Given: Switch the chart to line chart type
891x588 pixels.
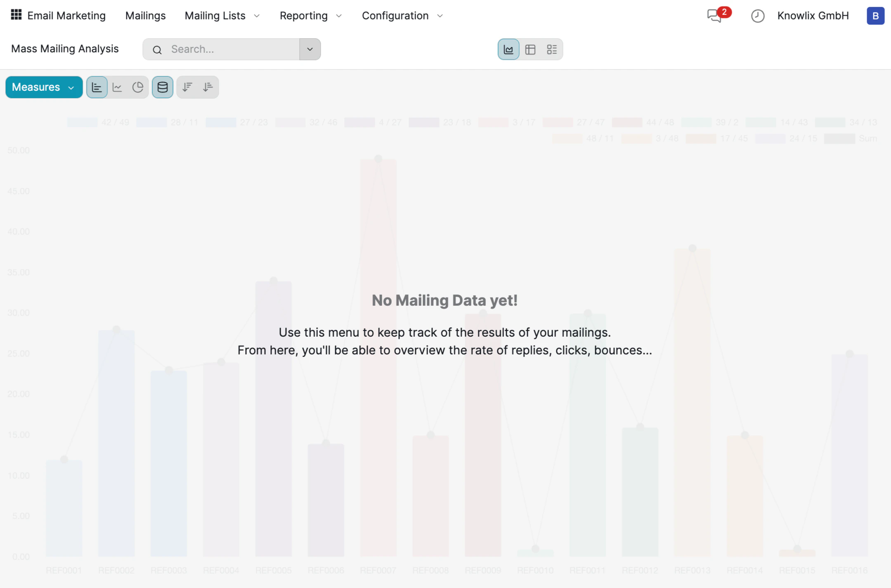Looking at the screenshot, I should tap(118, 87).
